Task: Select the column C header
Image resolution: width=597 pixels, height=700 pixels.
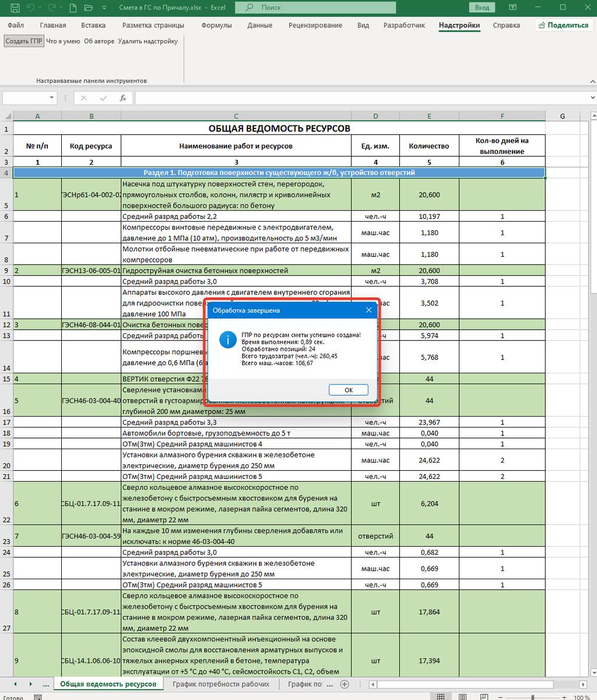Action: coord(236,116)
